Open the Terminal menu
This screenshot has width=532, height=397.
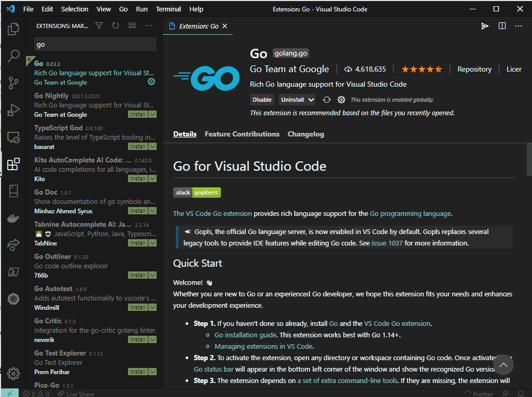[x=169, y=9]
